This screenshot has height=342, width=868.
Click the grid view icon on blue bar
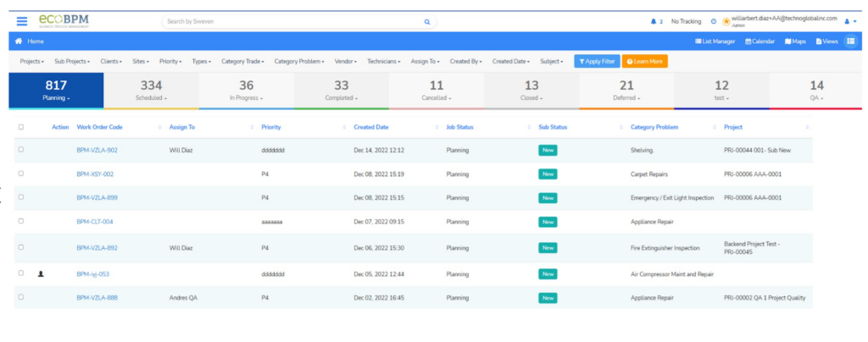click(x=850, y=41)
